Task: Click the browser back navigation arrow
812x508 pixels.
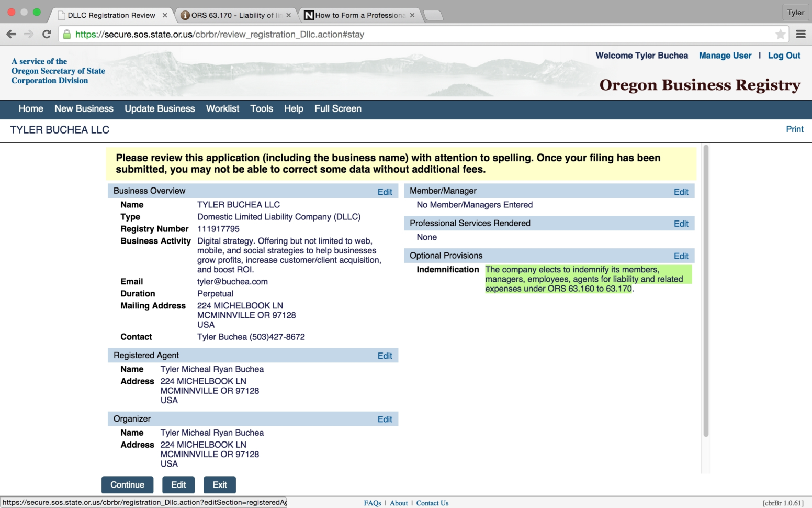Action: [x=11, y=34]
